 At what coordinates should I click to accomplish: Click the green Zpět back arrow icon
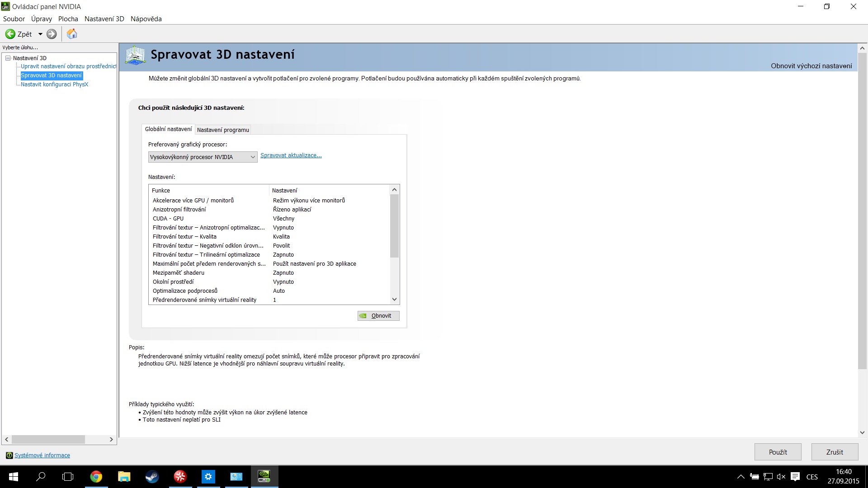pos(10,34)
